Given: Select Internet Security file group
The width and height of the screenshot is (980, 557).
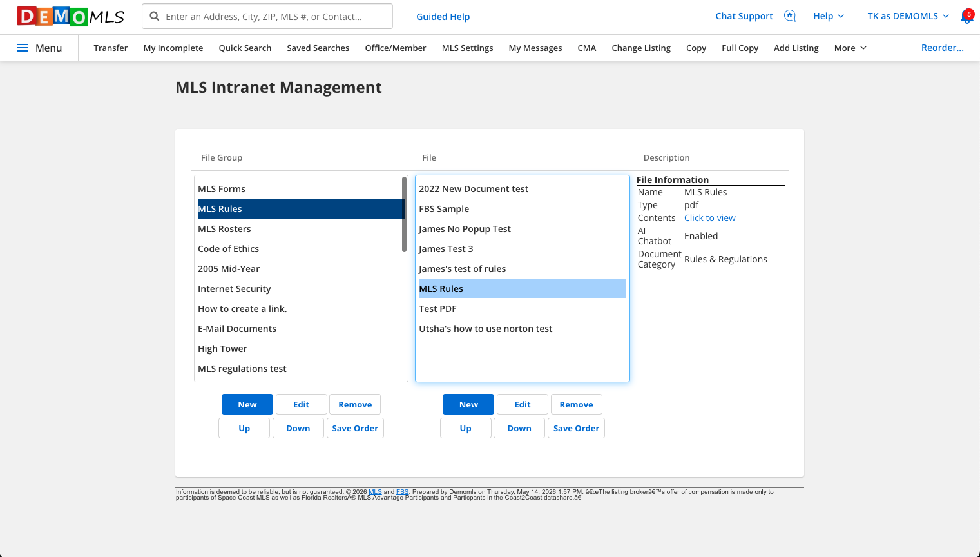Looking at the screenshot, I should [300, 289].
